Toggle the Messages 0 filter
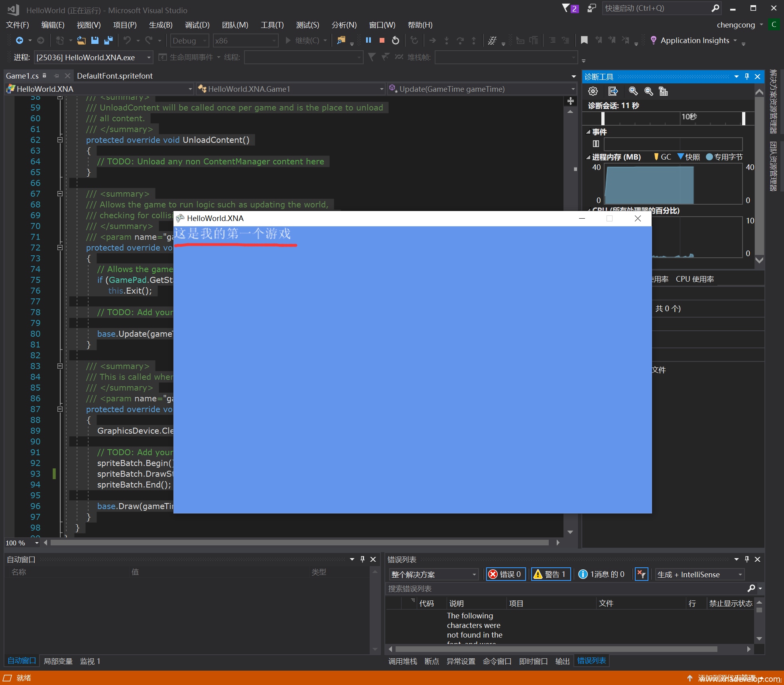 (602, 574)
